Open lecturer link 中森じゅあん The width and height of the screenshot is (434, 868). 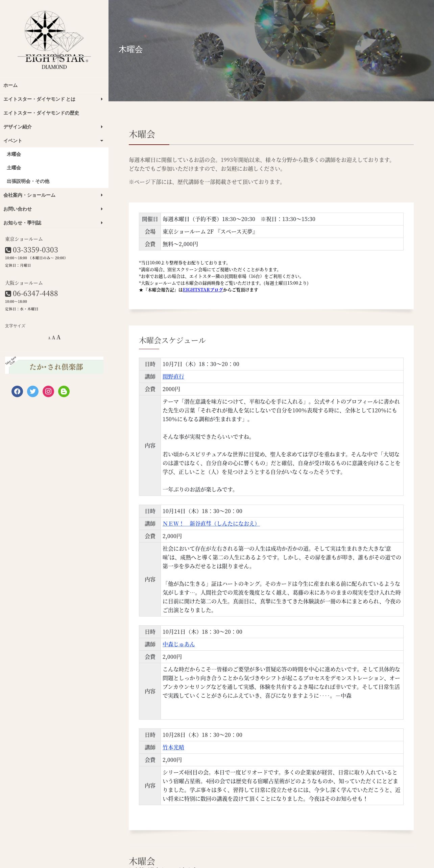click(x=179, y=644)
